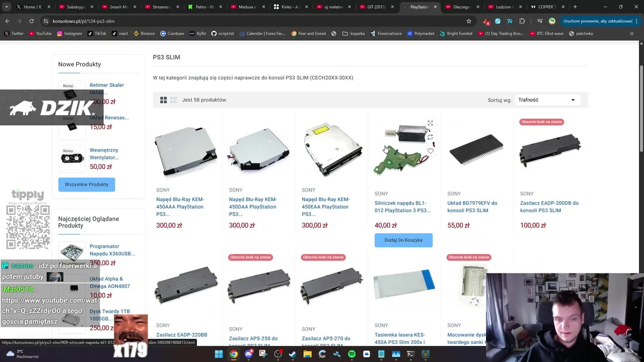Open Retimer Skaler sidebar product link
The width and height of the screenshot is (644, 362).
coord(107,88)
